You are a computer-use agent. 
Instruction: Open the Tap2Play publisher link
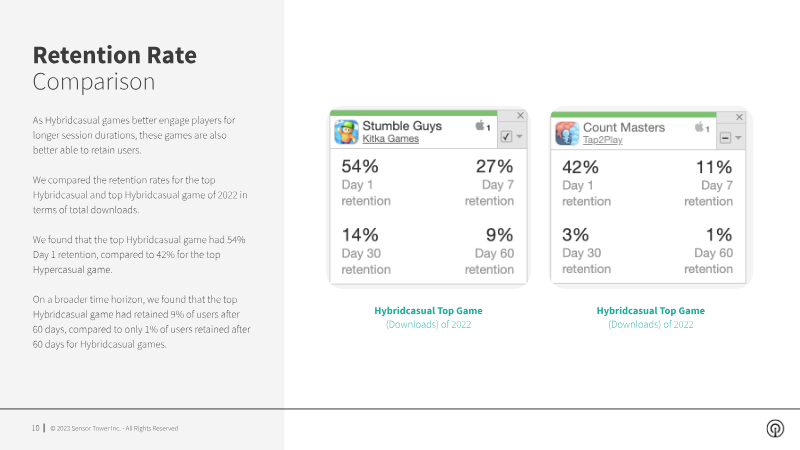(x=604, y=141)
